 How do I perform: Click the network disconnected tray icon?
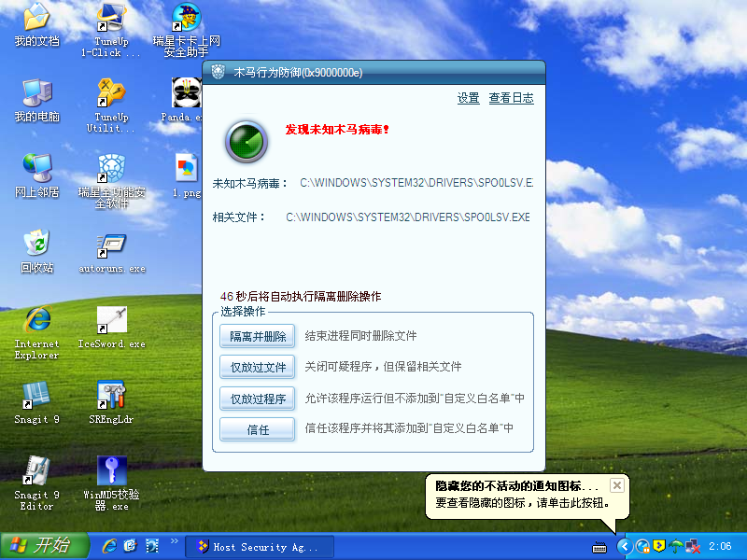tap(693, 546)
